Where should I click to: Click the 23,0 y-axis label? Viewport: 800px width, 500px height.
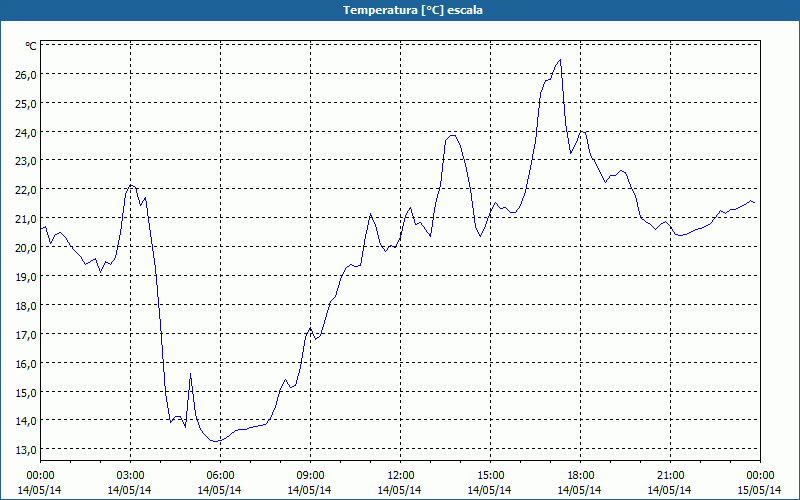27,161
